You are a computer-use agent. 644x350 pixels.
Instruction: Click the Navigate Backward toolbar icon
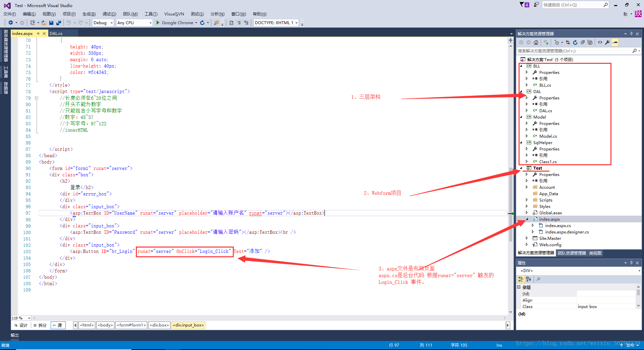click(11, 23)
